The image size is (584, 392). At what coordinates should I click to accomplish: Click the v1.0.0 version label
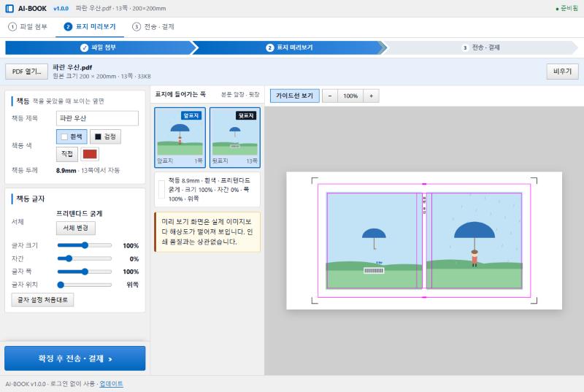61,8
